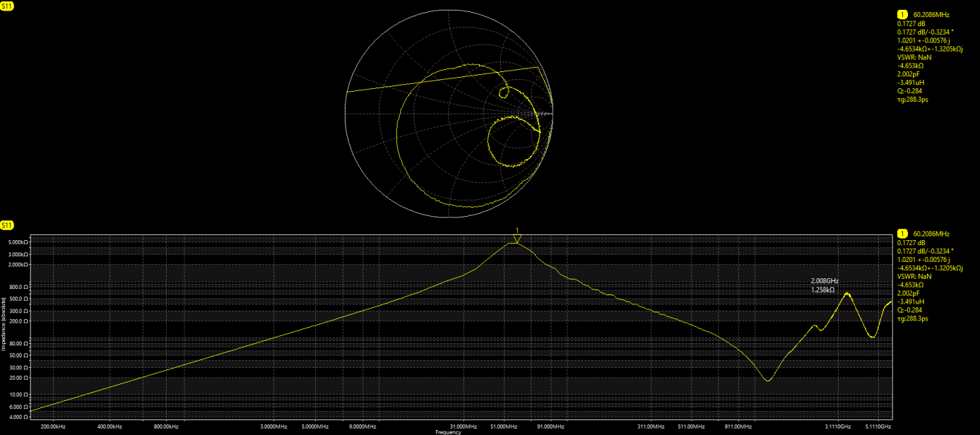Click the S11 badge above the Smith chart
Image resolution: width=980 pixels, height=435 pixels.
click(x=7, y=6)
